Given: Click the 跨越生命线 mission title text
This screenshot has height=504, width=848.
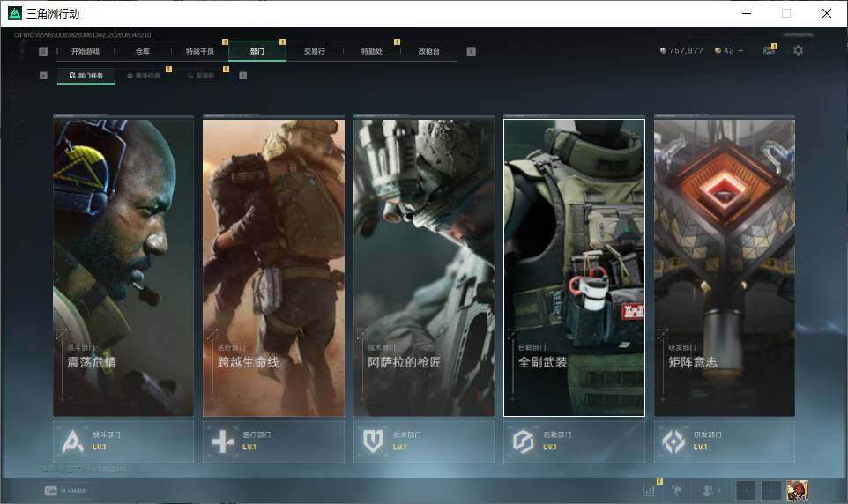Looking at the screenshot, I should [249, 362].
